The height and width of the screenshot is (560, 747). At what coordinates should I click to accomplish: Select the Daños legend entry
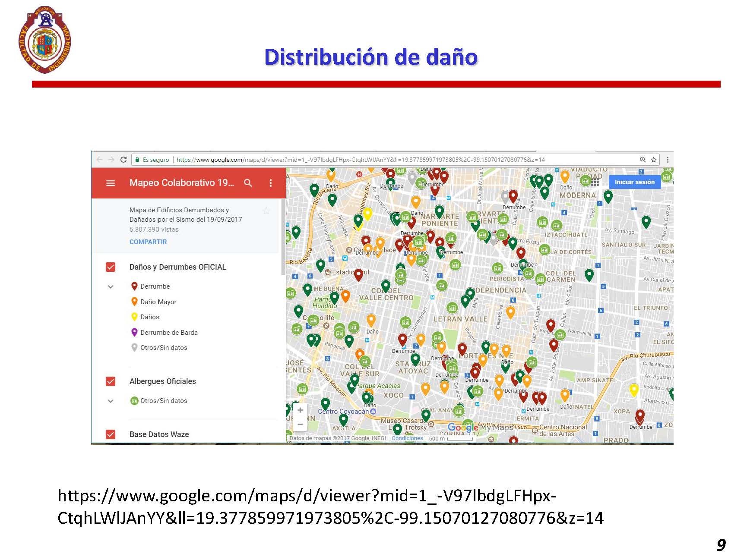pos(145,317)
